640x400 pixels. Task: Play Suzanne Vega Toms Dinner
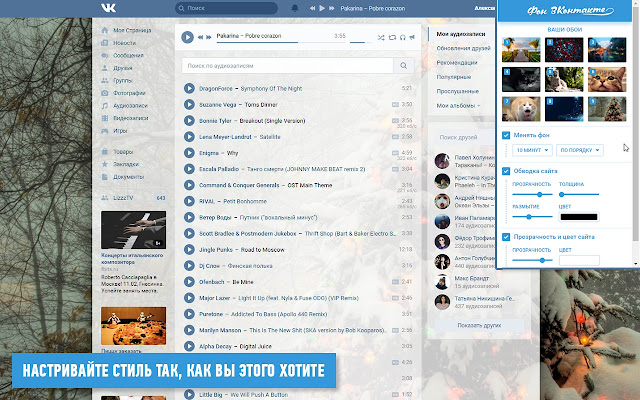[x=189, y=104]
